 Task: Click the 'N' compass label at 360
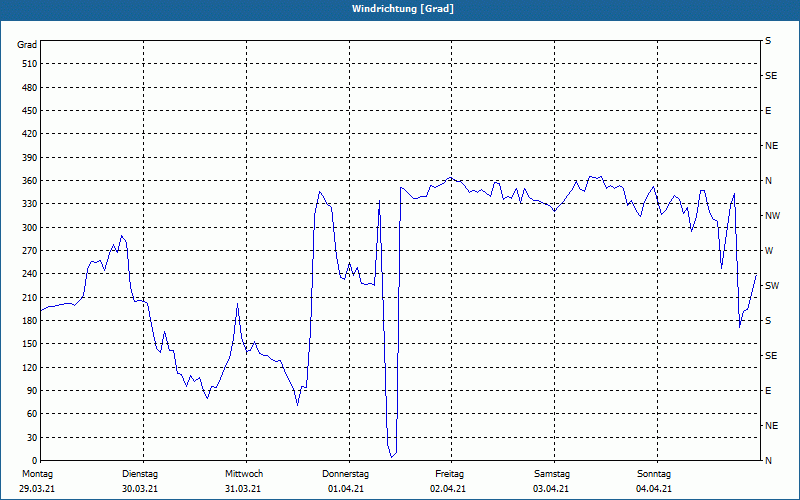click(768, 181)
